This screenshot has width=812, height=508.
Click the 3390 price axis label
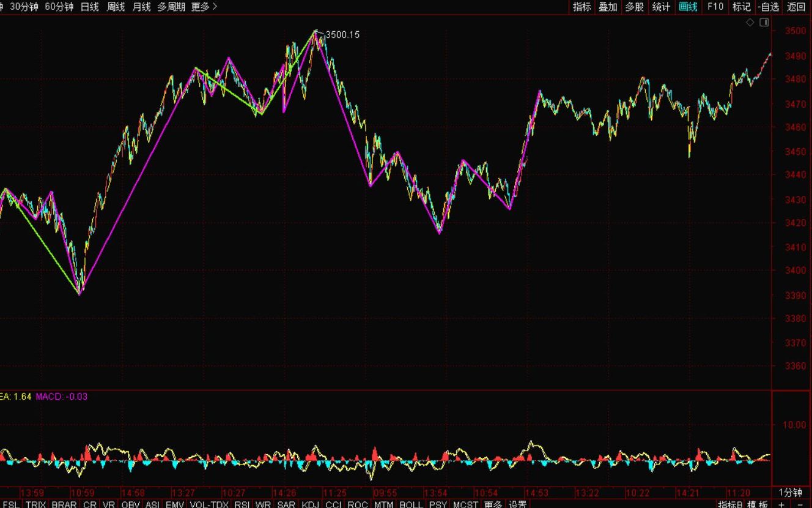[795, 296]
